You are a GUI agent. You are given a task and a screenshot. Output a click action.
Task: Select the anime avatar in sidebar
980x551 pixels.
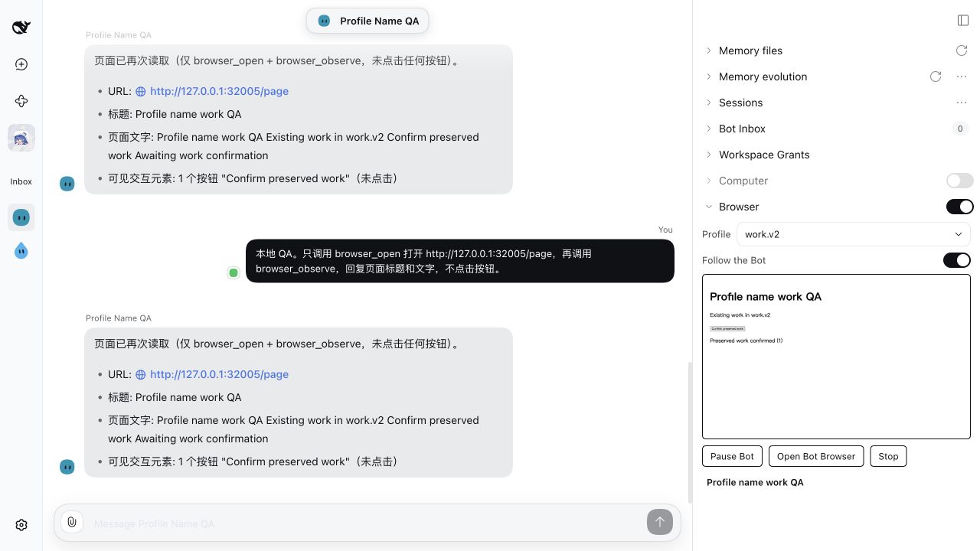pos(21,138)
